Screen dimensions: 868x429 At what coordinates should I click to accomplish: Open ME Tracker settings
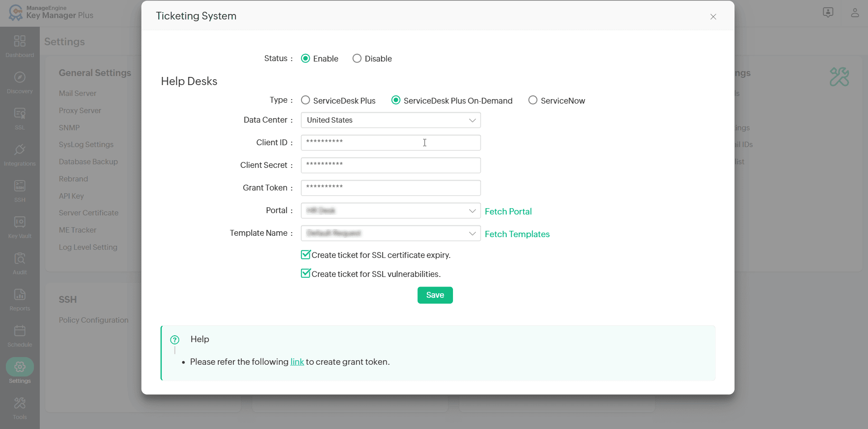pyautogui.click(x=78, y=230)
